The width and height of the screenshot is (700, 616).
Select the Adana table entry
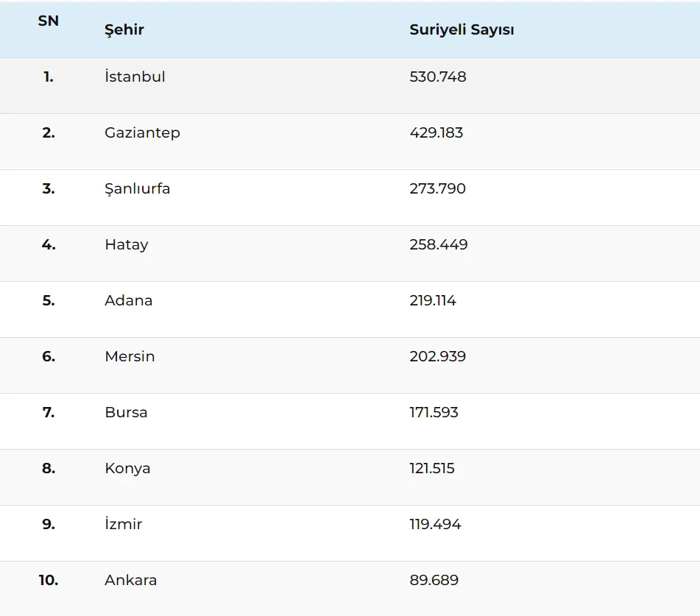click(x=128, y=301)
